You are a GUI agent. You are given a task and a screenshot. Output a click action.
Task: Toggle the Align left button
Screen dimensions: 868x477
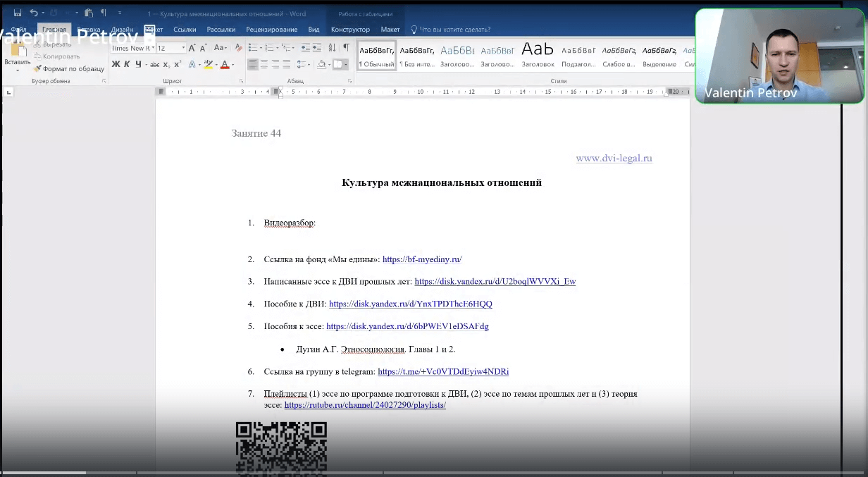253,64
